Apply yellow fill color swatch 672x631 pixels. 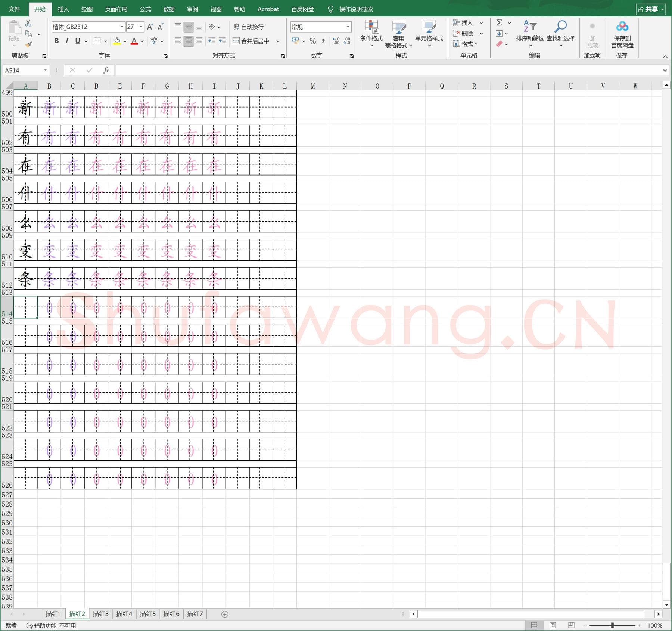pos(117,41)
